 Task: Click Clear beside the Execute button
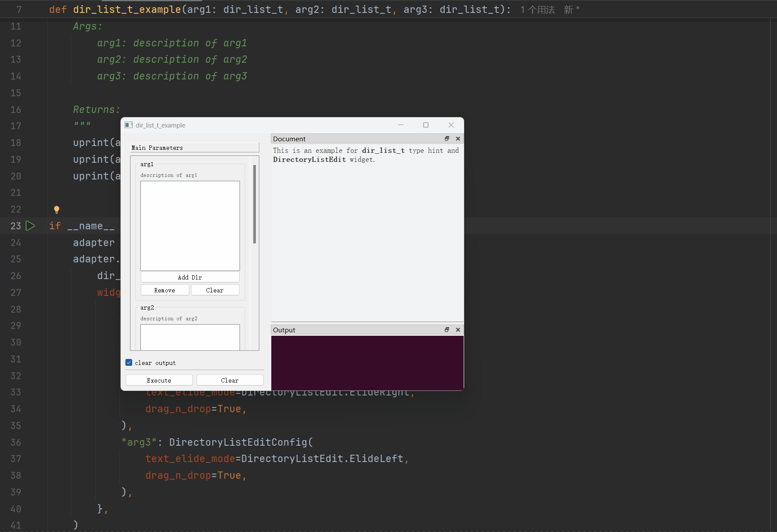pyautogui.click(x=230, y=380)
